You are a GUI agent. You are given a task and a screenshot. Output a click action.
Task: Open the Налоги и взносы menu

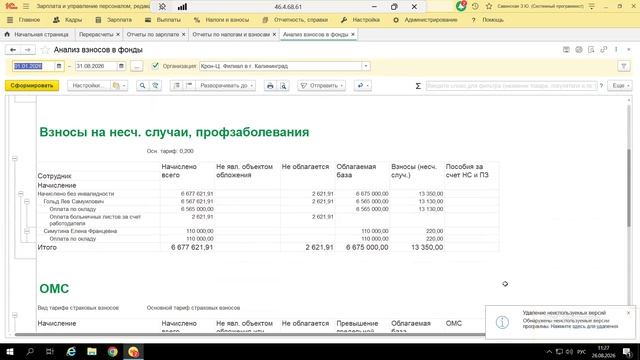221,20
